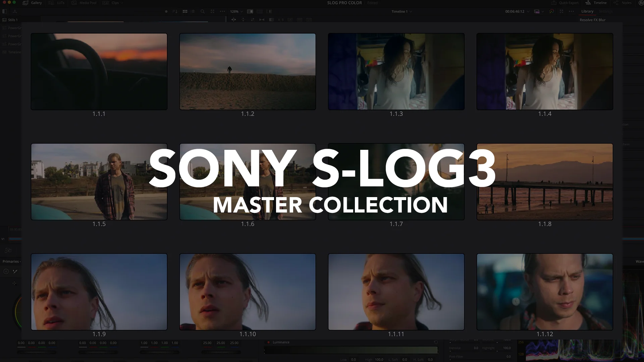Toggle the highlight viewer icon
Screen dimensions: 644x362
(269, 11)
